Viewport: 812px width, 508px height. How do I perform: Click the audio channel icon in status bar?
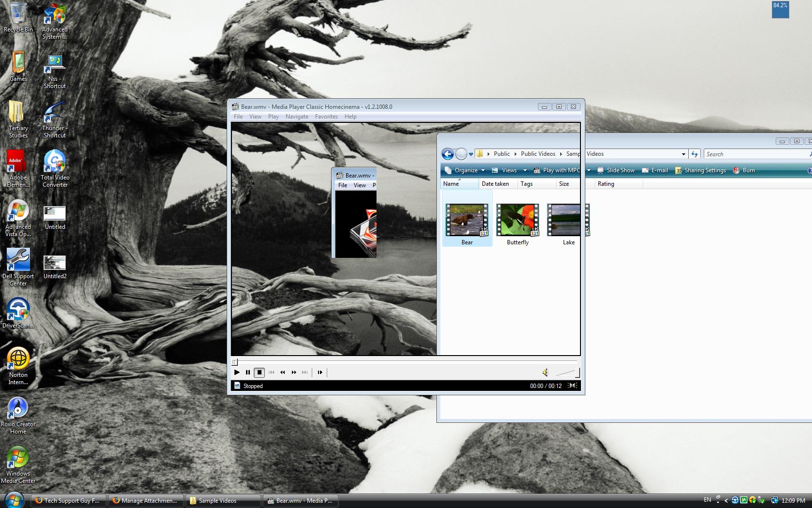tap(572, 386)
